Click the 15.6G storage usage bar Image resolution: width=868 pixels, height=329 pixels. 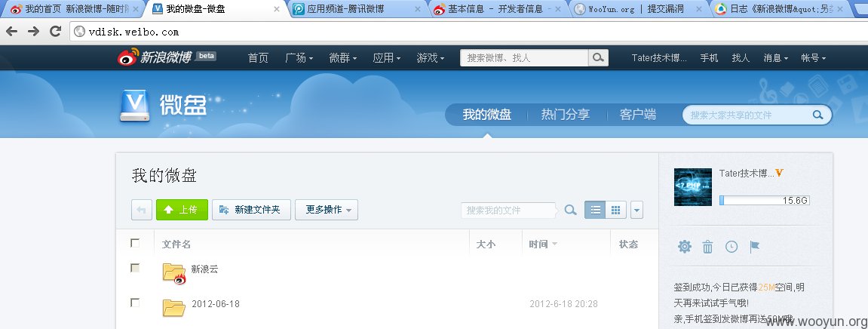[x=764, y=201]
